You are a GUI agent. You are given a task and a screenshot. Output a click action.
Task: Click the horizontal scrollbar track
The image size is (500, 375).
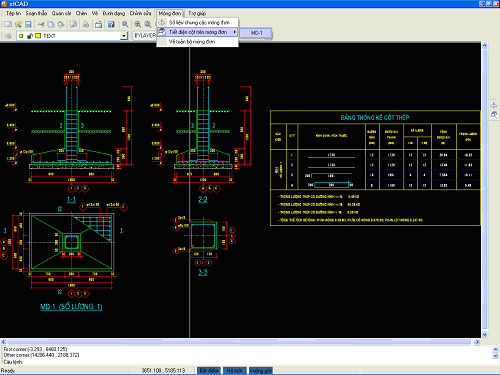239,342
